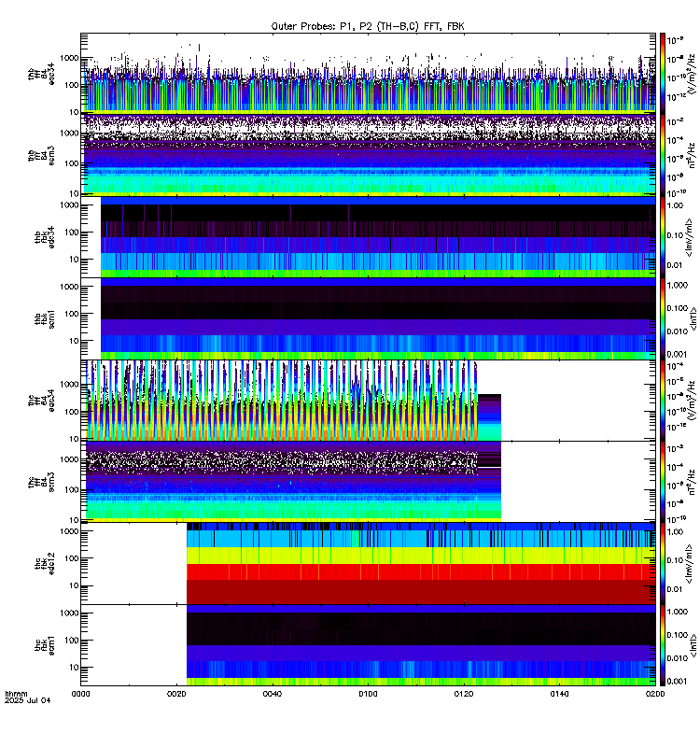Click the '0120' time axis label
The width and height of the screenshot is (700, 747).
(464, 694)
